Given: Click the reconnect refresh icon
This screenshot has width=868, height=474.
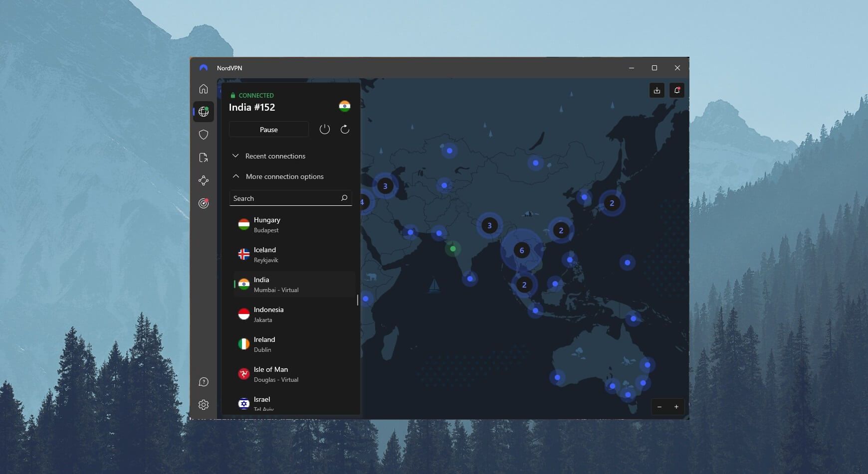Looking at the screenshot, I should 345,130.
